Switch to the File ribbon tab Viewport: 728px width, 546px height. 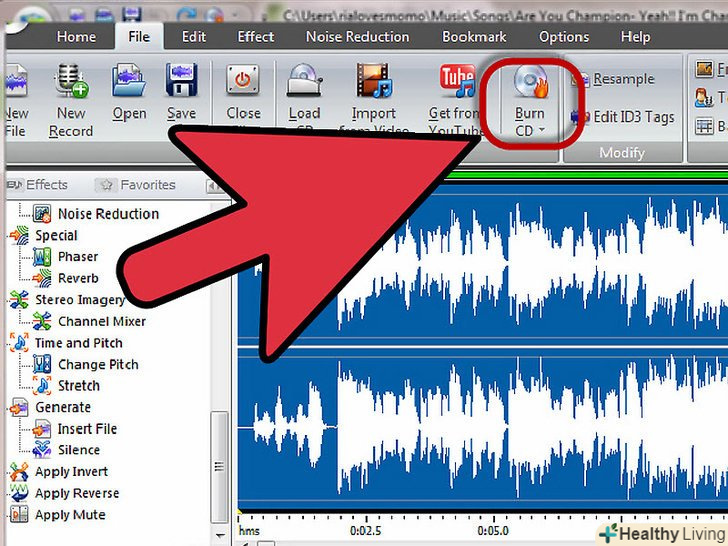pos(139,37)
